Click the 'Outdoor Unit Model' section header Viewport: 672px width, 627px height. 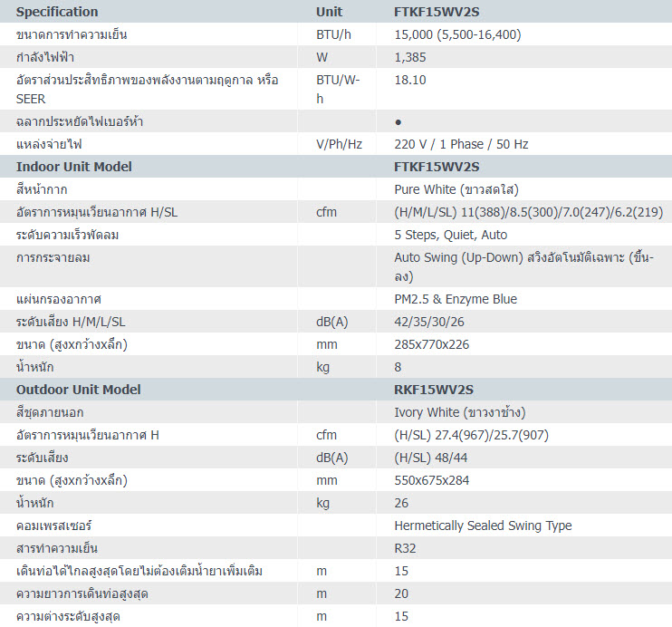point(79,390)
